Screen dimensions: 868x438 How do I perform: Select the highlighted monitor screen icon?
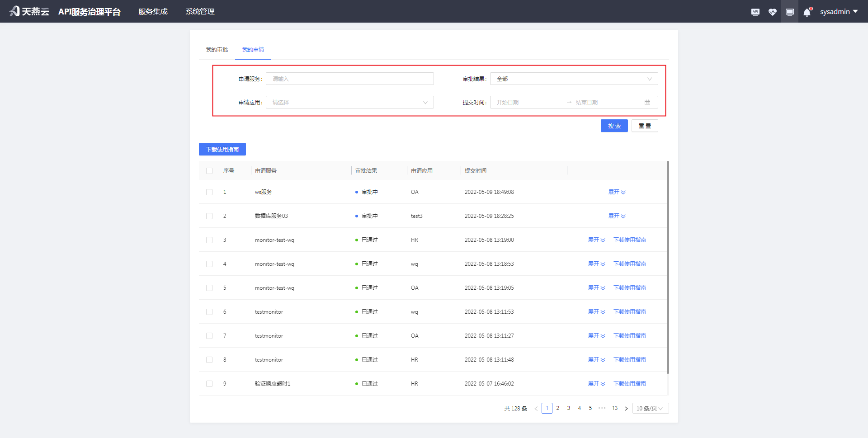pos(789,11)
